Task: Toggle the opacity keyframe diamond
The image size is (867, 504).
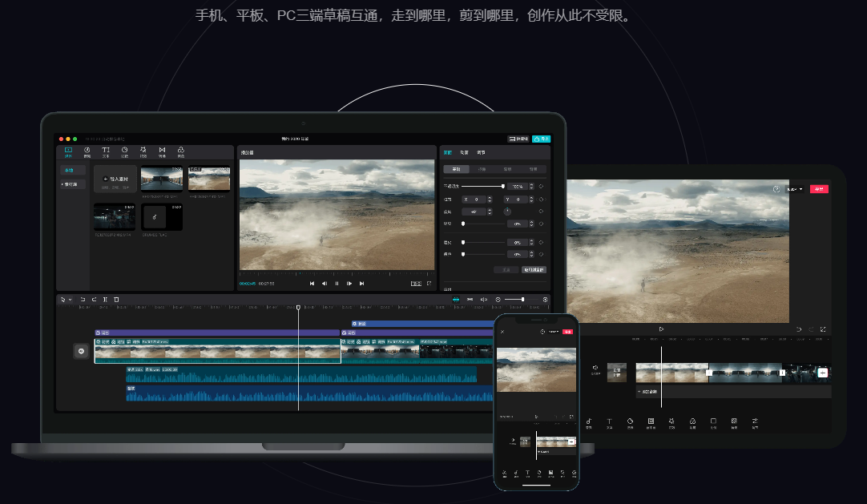Action: click(541, 186)
